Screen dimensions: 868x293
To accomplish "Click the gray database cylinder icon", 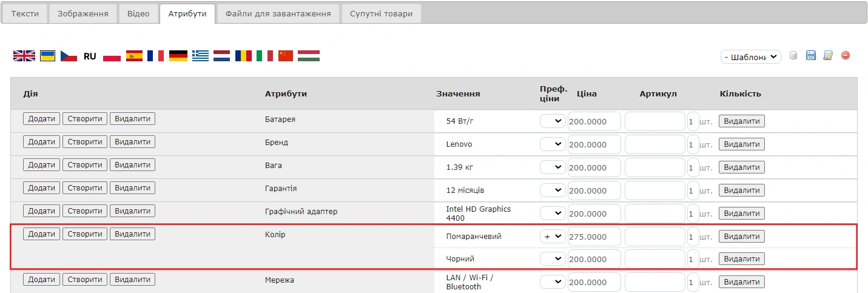I will coord(793,56).
